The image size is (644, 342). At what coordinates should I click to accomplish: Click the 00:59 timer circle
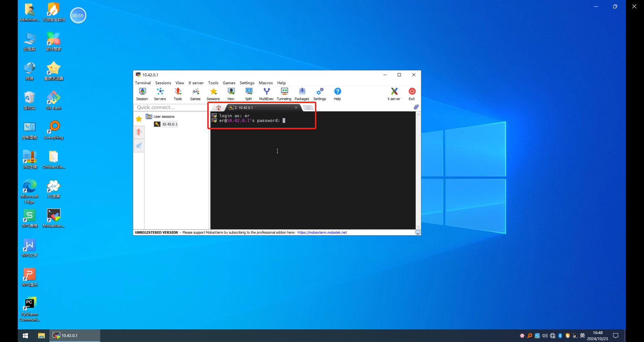[x=78, y=15]
